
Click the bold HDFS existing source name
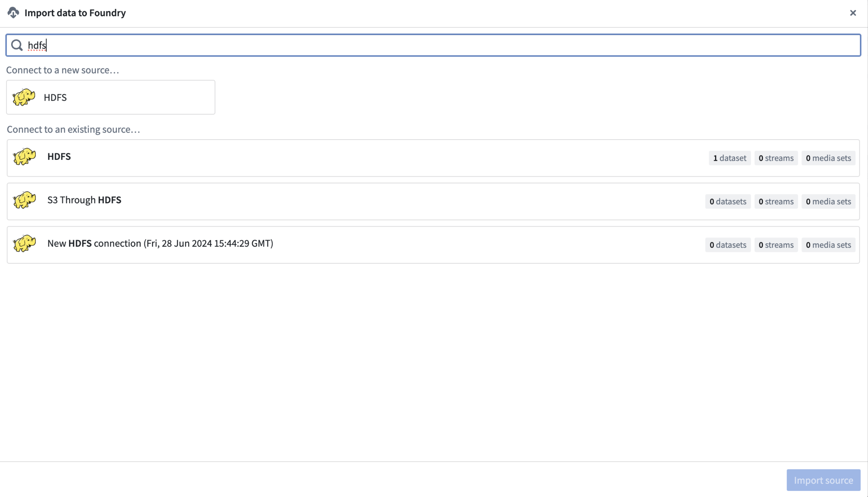[59, 156]
